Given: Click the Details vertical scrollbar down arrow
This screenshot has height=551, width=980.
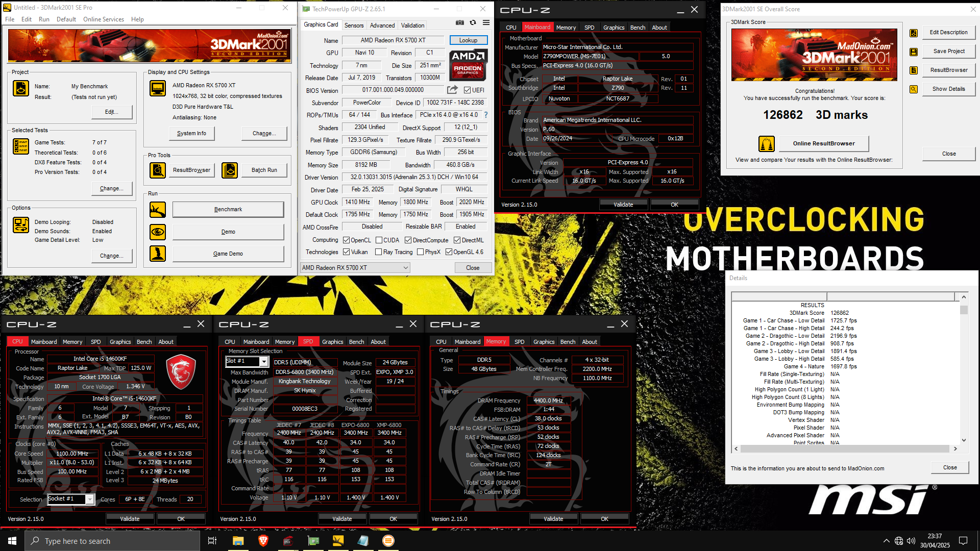Looking at the screenshot, I should (x=964, y=440).
